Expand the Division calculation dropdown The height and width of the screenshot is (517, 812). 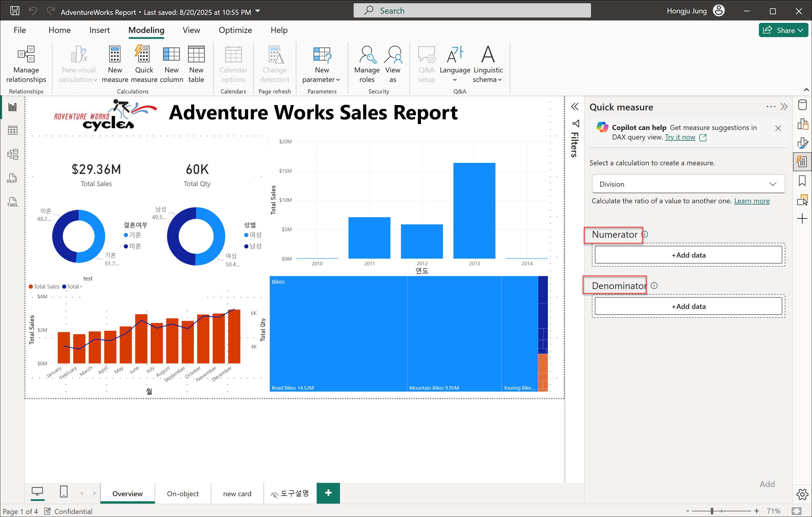688,184
